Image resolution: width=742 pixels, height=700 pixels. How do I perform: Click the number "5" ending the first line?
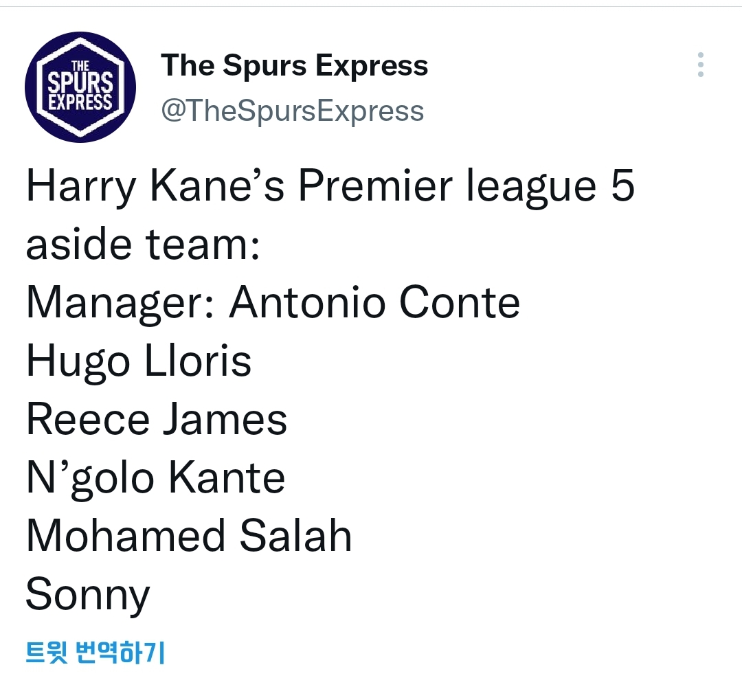point(621,187)
